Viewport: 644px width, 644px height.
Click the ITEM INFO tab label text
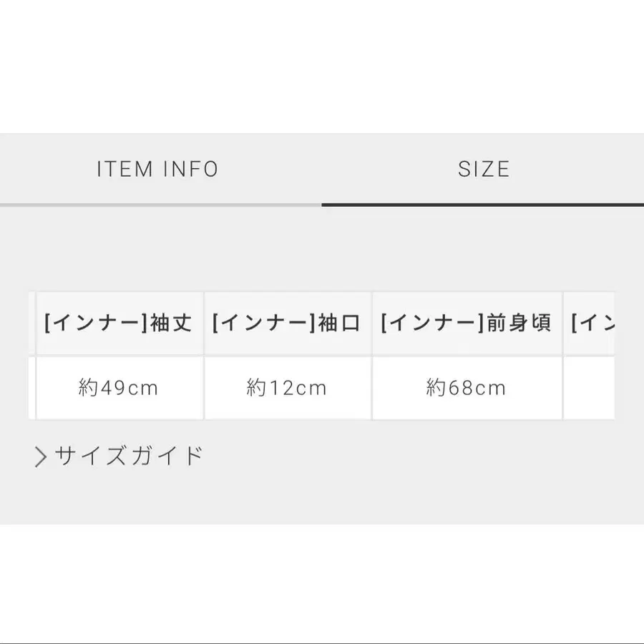156,169
